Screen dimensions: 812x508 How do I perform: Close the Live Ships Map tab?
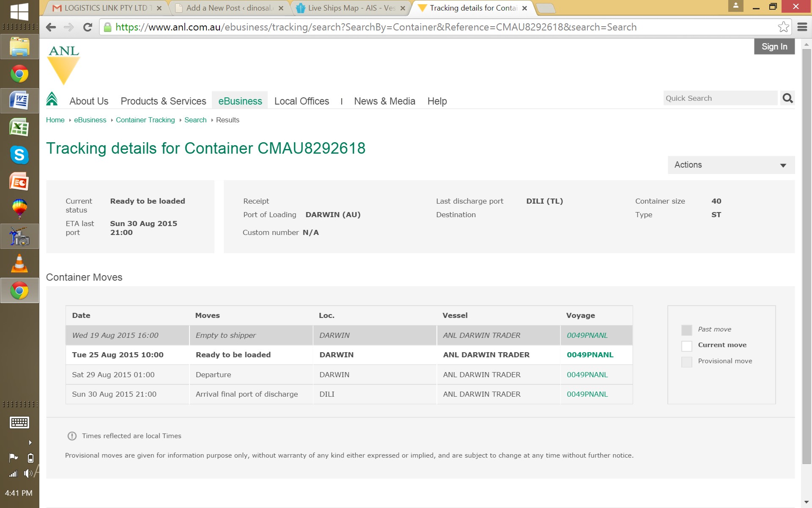coord(403,8)
